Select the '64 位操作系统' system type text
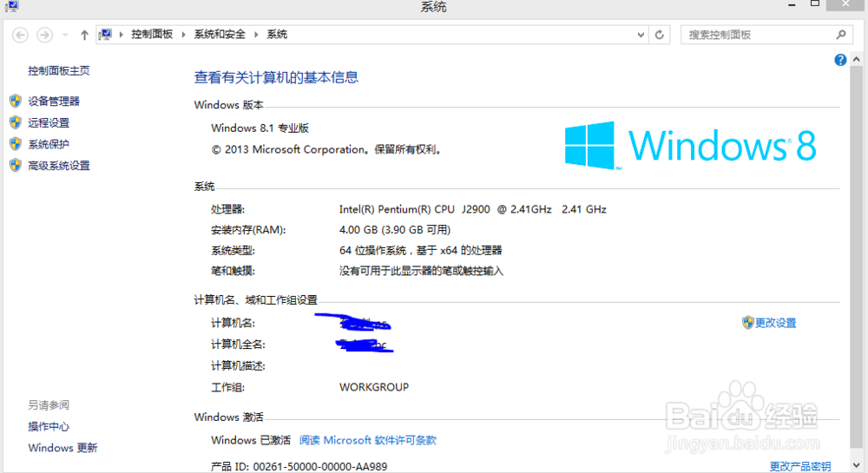Viewport: 868px width, 473px height. 372,251
